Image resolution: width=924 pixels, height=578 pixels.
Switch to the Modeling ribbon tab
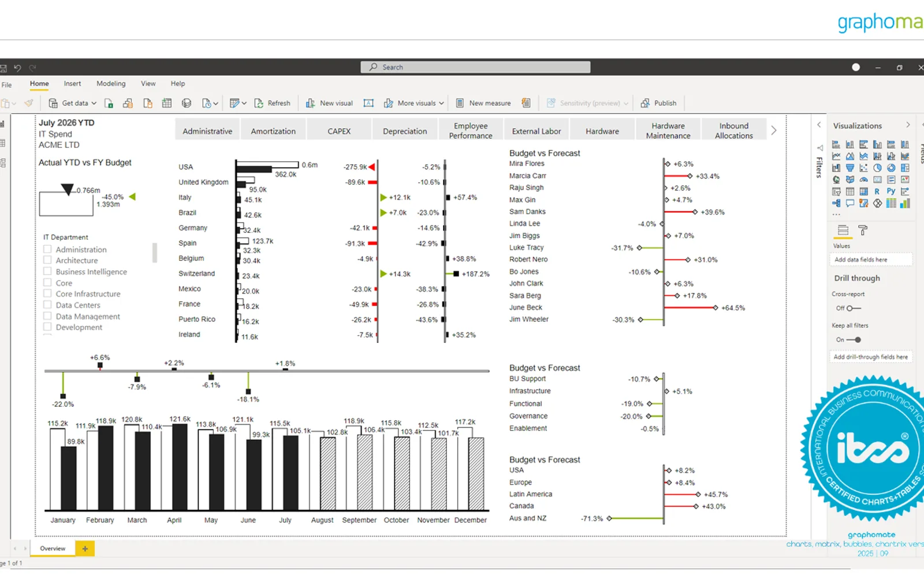coord(111,84)
